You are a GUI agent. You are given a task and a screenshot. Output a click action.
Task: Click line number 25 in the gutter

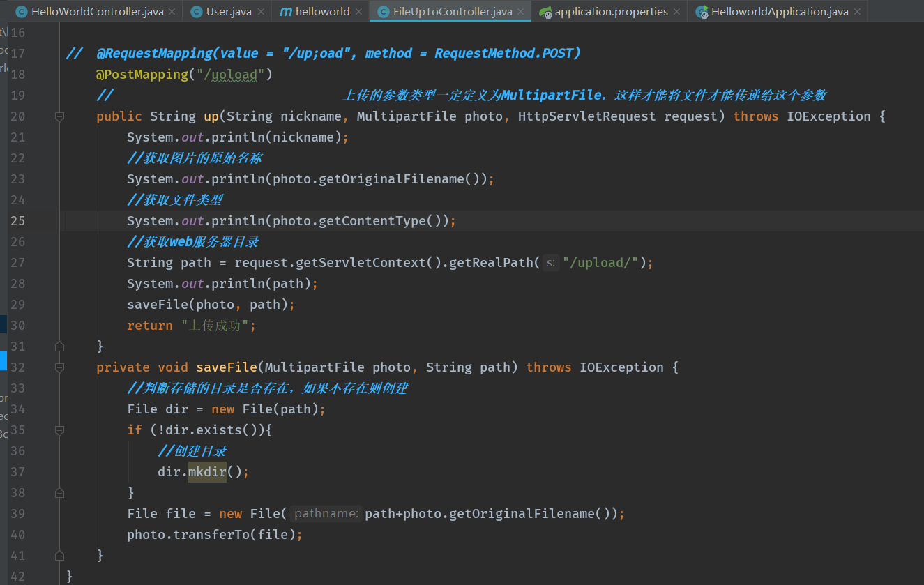coord(18,221)
